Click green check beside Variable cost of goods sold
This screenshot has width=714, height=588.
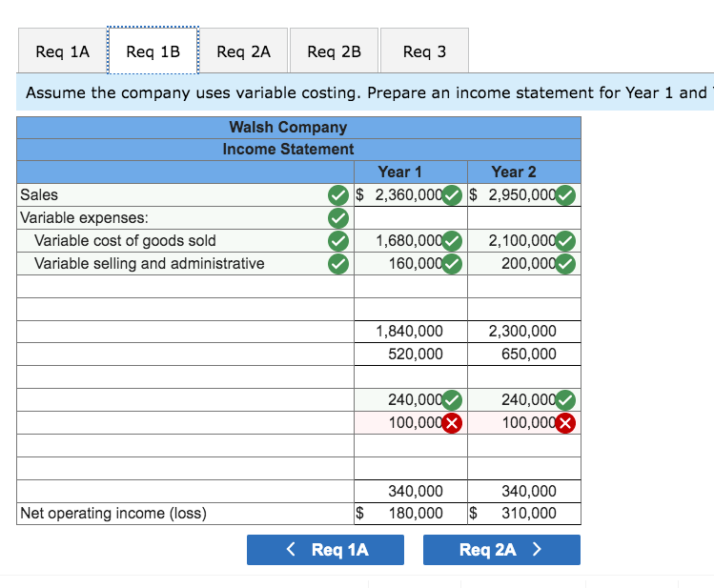[338, 241]
